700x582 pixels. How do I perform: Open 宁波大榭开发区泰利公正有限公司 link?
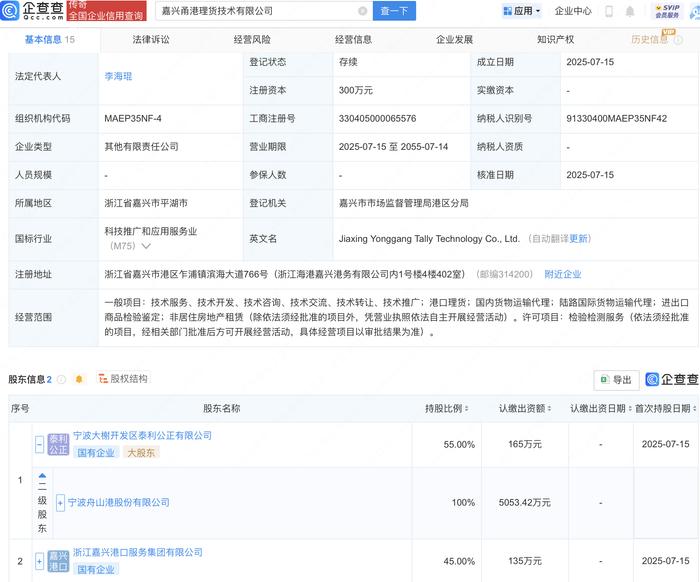tap(142, 436)
